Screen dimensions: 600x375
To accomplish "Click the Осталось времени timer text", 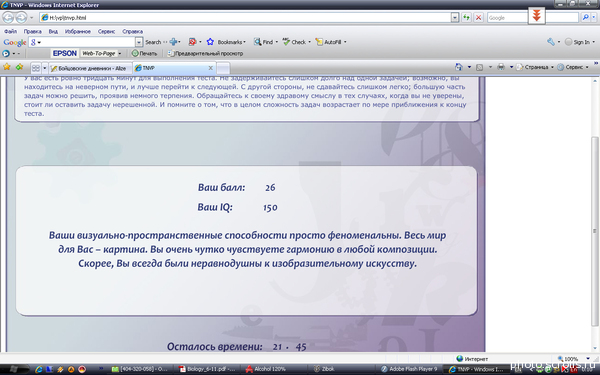I will [x=236, y=347].
